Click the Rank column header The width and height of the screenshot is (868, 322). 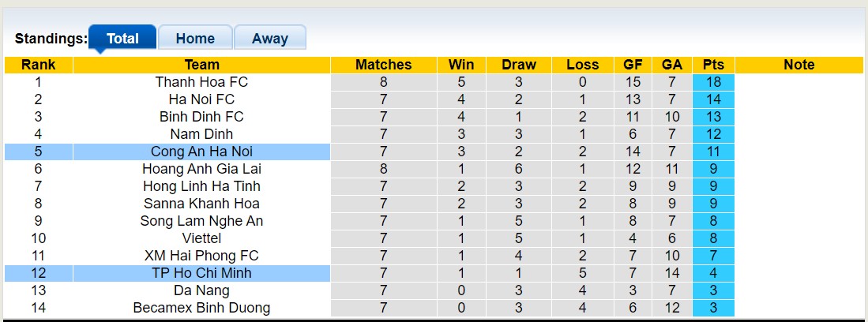tap(38, 65)
